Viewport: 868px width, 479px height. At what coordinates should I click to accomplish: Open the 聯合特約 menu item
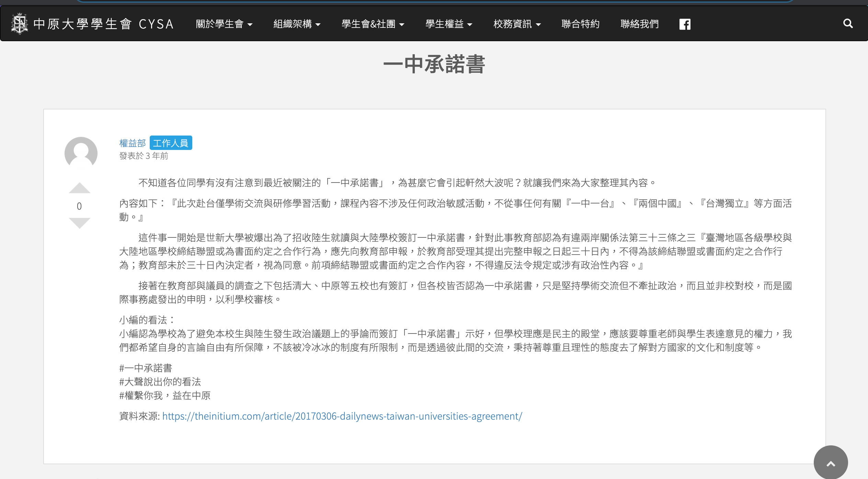[580, 24]
